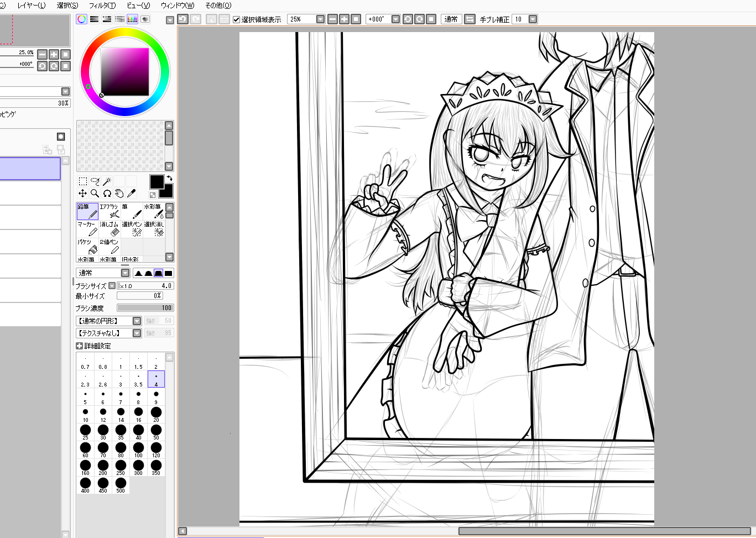Select the 2値ペン binary pen tool
Viewport: 756px width, 538px height.
[x=110, y=247]
